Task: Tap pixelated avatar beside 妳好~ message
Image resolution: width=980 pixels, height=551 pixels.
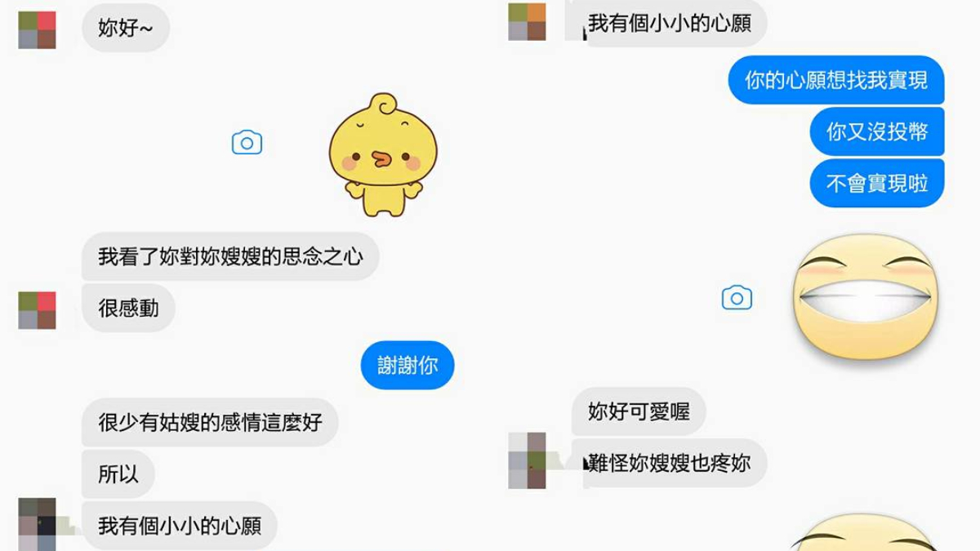Action: [37, 30]
